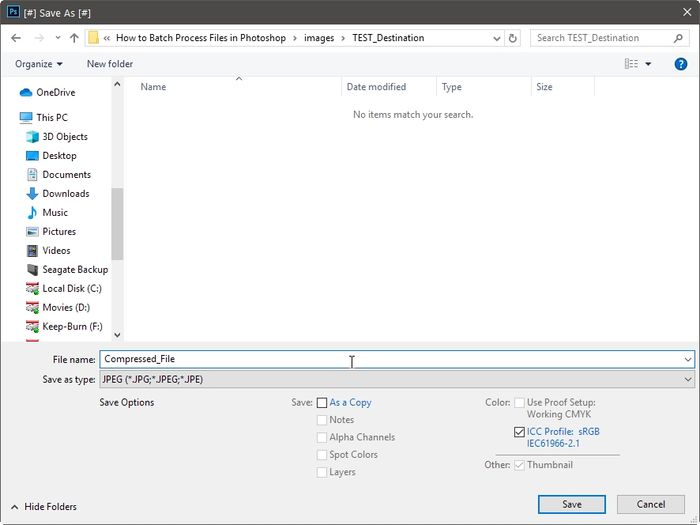Click the Videos filmstrip icon

32,250
